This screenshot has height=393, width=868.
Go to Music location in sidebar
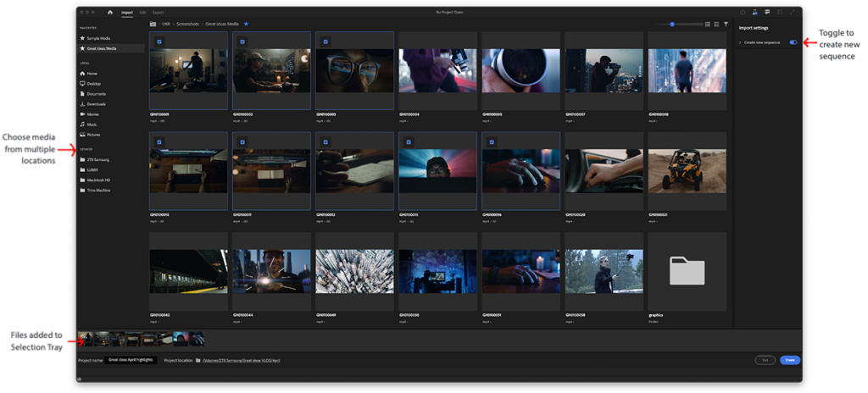point(88,125)
